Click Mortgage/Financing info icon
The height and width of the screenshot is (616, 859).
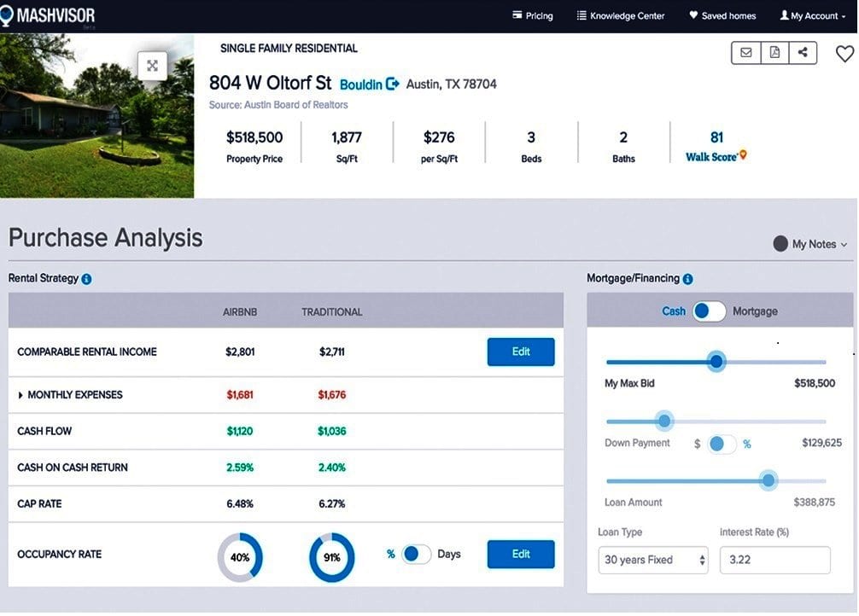(688, 279)
